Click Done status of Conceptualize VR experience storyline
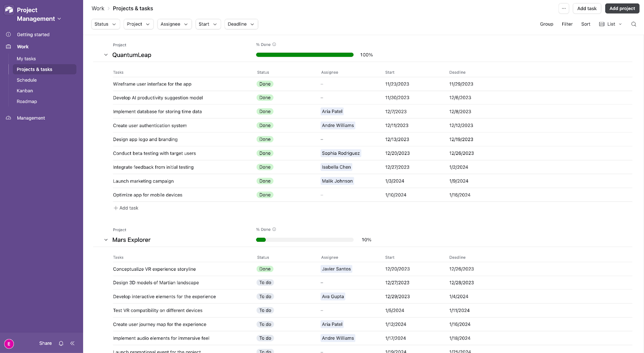The image size is (644, 353). tap(265, 269)
